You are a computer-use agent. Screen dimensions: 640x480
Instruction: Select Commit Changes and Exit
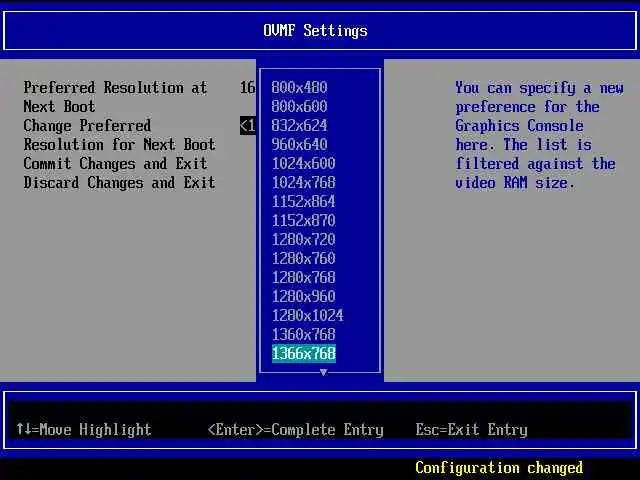pyautogui.click(x=115, y=164)
